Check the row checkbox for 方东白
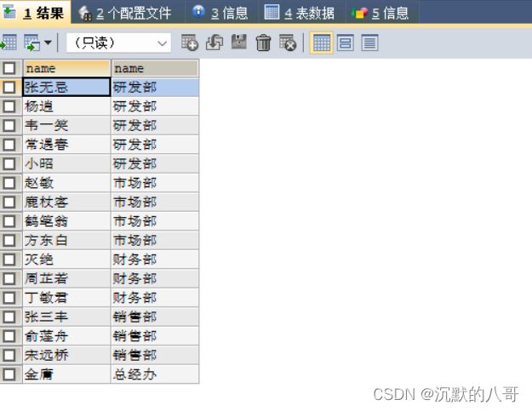532x411 pixels. 9,241
